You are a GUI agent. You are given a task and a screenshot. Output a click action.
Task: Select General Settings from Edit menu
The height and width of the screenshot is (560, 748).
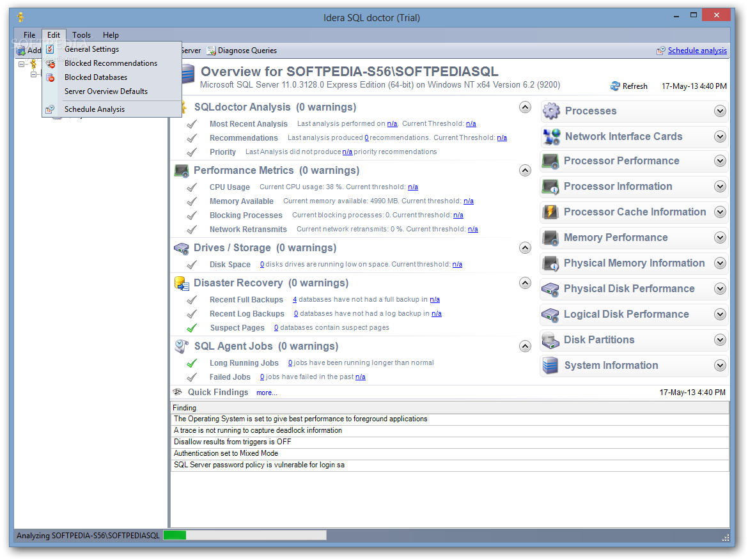pyautogui.click(x=112, y=49)
